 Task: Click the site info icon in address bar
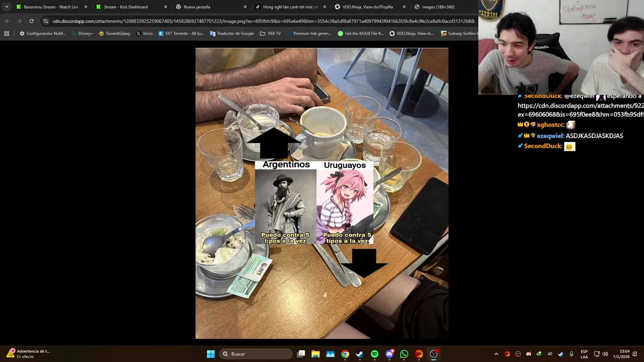46,21
